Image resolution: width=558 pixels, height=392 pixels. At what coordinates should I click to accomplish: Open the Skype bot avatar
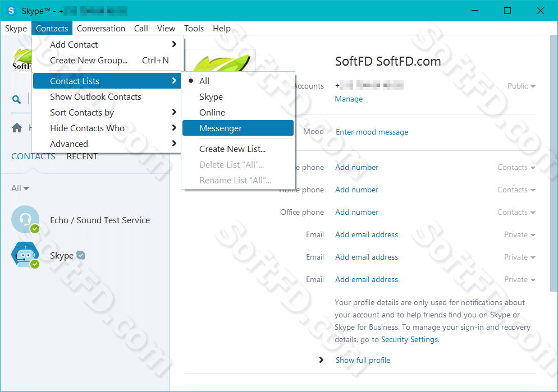point(25,255)
